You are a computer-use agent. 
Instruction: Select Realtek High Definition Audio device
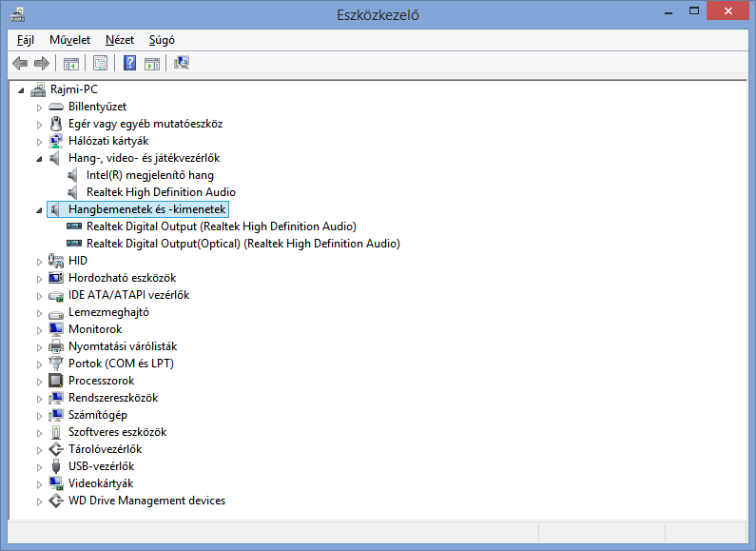(161, 192)
